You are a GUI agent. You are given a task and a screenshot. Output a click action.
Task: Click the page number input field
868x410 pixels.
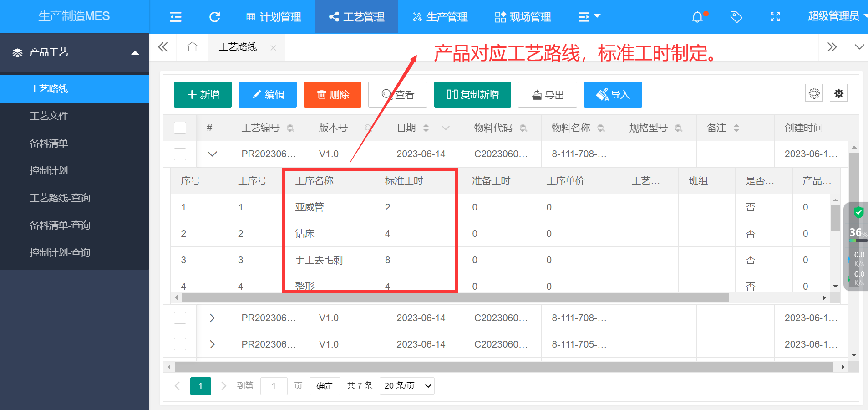[x=274, y=386]
